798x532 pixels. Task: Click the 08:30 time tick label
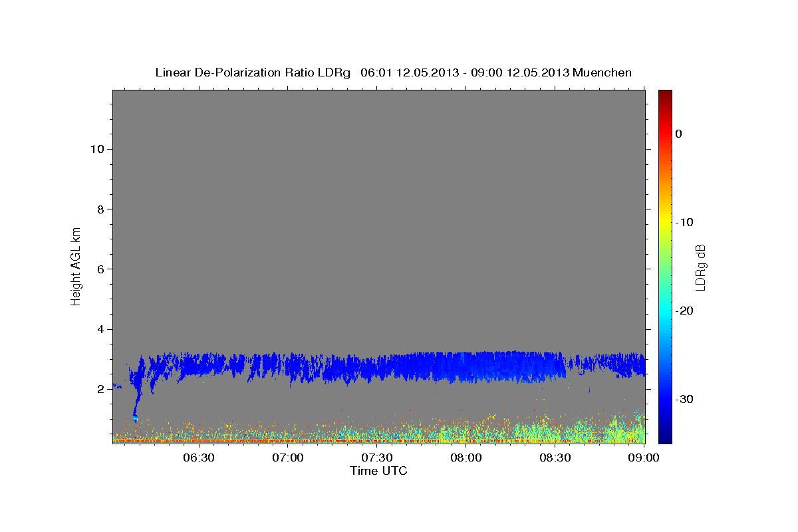coord(555,458)
